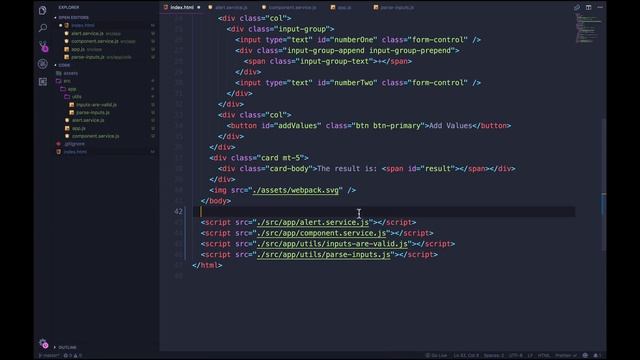The image size is (640, 360).
Task: Click line and column indicator in status bar
Action: (466, 356)
